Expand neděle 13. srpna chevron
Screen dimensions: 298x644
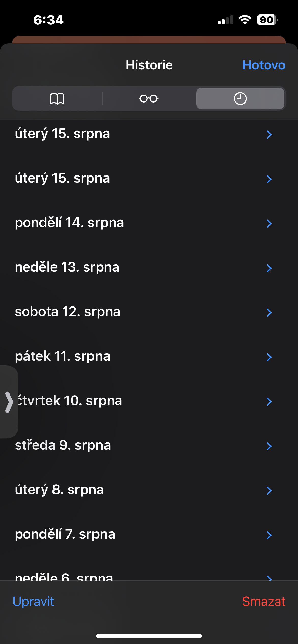(269, 268)
